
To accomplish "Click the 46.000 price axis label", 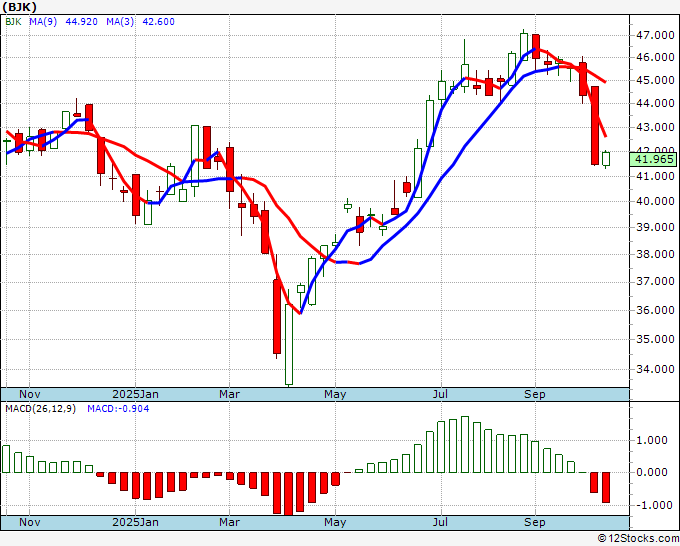I will [655, 57].
